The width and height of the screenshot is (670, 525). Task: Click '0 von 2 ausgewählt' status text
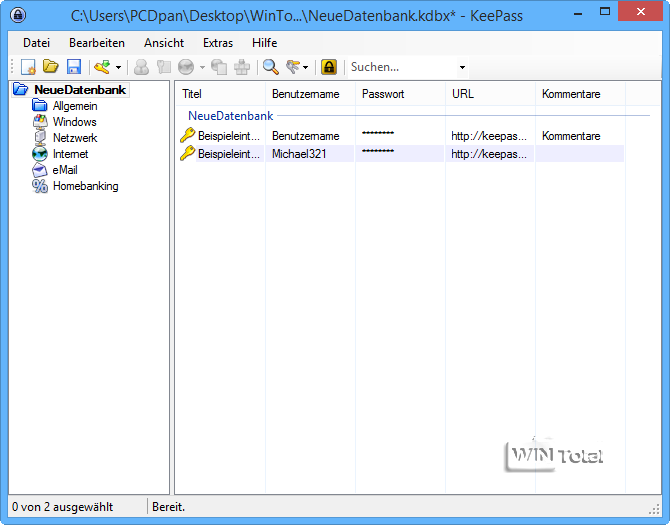click(x=62, y=507)
